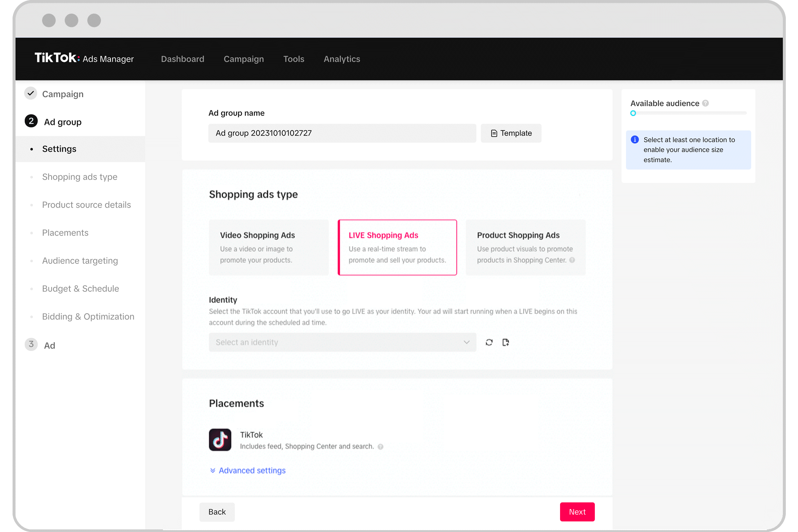Click the Template button
Viewport: 798px width, 532px height.
click(x=511, y=133)
